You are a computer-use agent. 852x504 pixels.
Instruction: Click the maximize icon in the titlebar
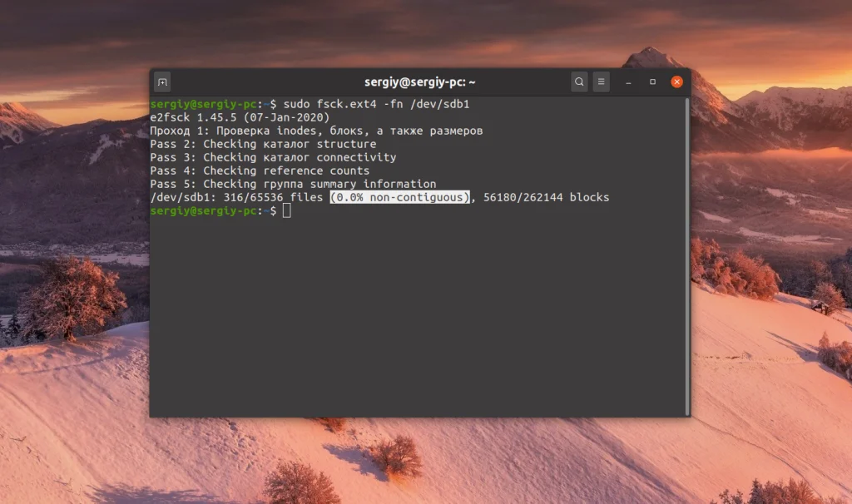tap(652, 82)
